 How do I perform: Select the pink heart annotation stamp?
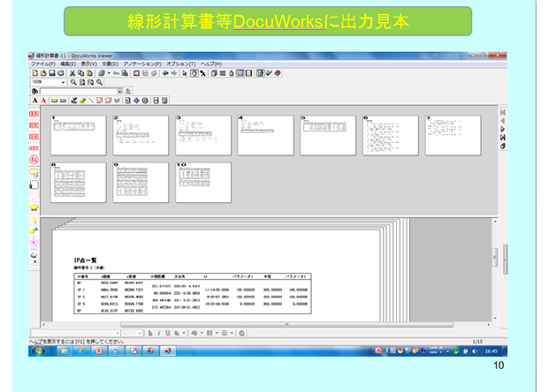[x=34, y=196]
